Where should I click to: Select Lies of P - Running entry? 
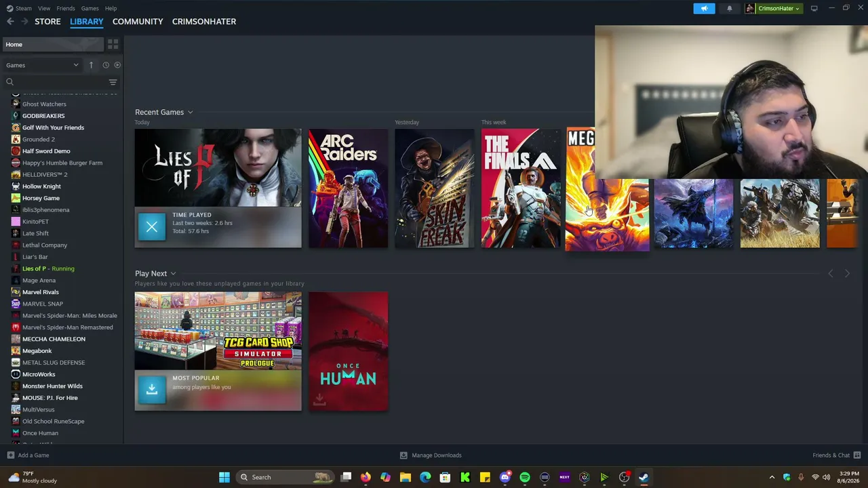(x=48, y=268)
